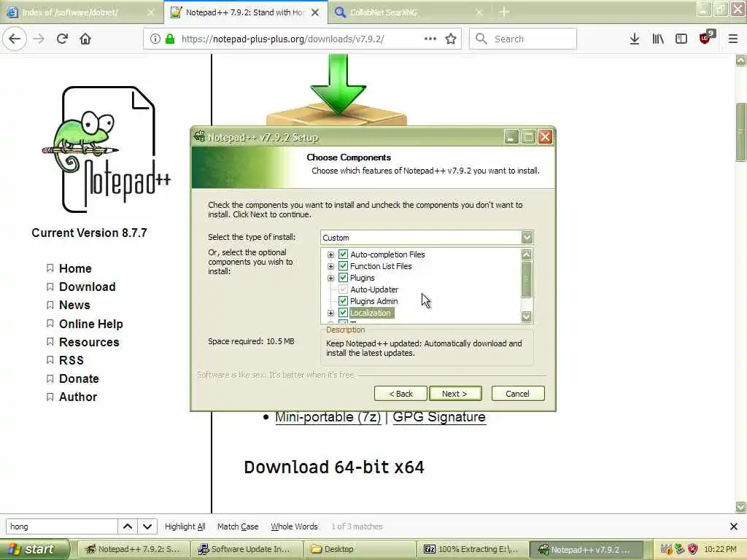Open Desktop folder taskbar item
This screenshot has width=747, height=560.
(x=360, y=549)
